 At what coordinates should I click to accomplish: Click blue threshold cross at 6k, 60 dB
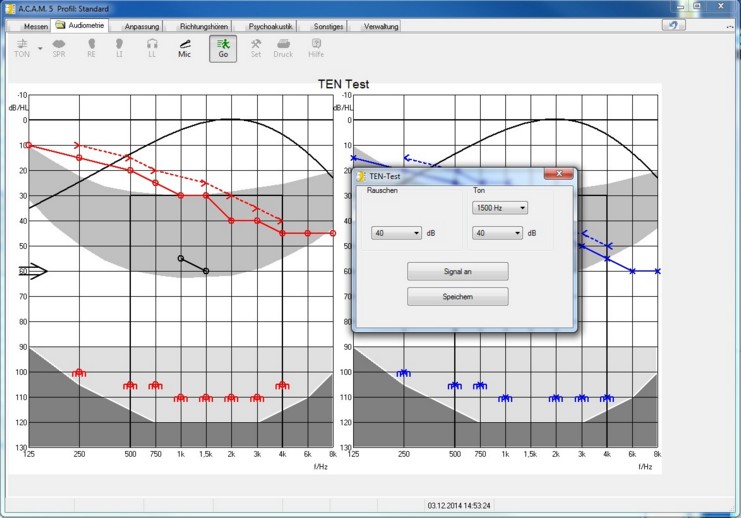[632, 271]
